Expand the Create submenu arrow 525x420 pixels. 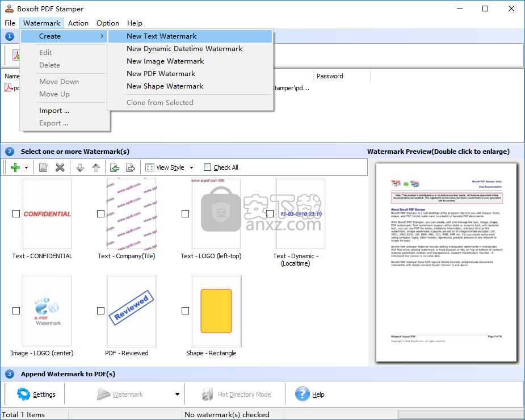[102, 36]
